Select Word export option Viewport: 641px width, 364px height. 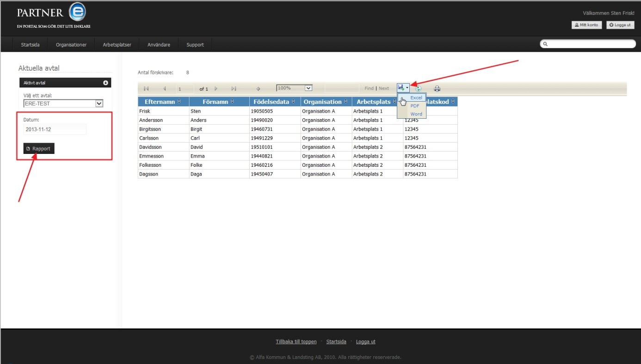(x=416, y=114)
